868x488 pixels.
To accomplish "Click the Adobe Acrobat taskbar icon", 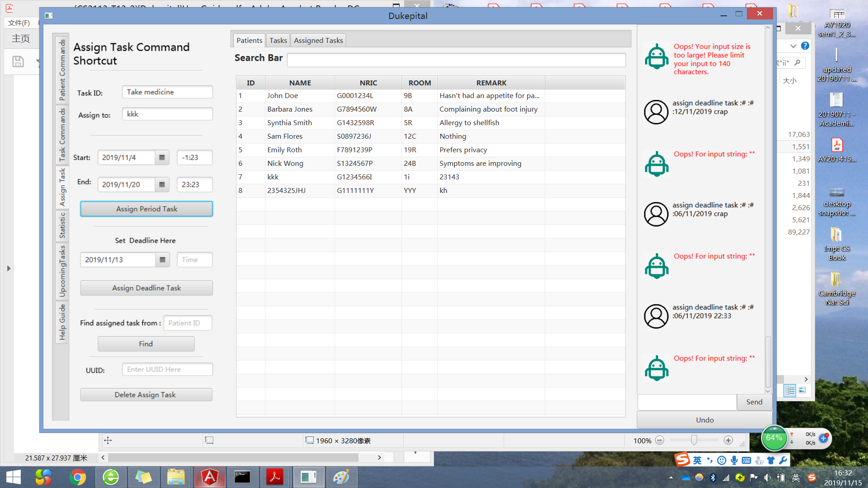I will pos(274,477).
